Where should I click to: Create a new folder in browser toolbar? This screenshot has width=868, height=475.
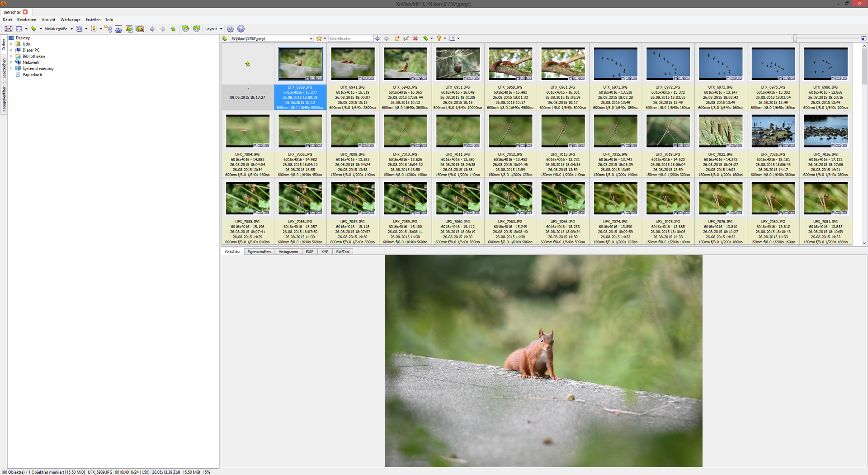397,38
